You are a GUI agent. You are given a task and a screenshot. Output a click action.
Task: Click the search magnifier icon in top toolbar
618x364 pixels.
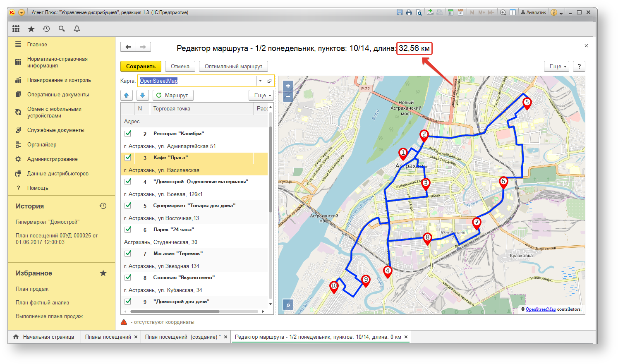pyautogui.click(x=62, y=29)
